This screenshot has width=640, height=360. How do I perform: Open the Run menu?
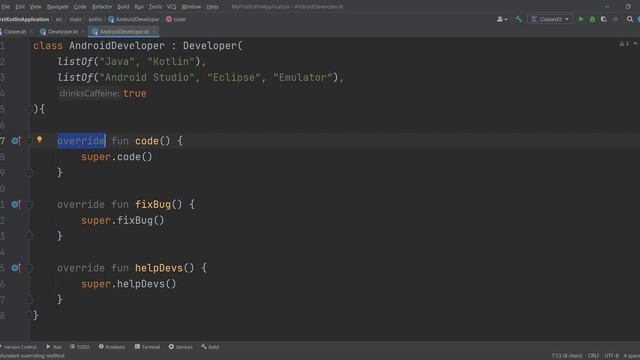point(139,7)
